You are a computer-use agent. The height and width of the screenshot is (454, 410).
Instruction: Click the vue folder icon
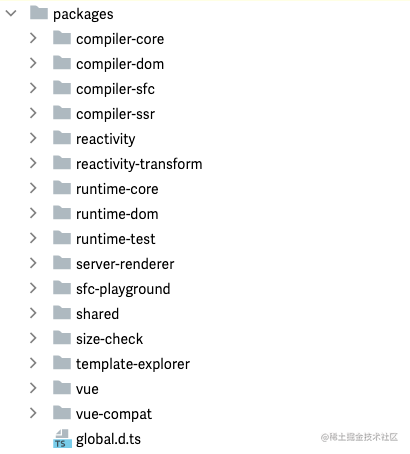(62, 388)
